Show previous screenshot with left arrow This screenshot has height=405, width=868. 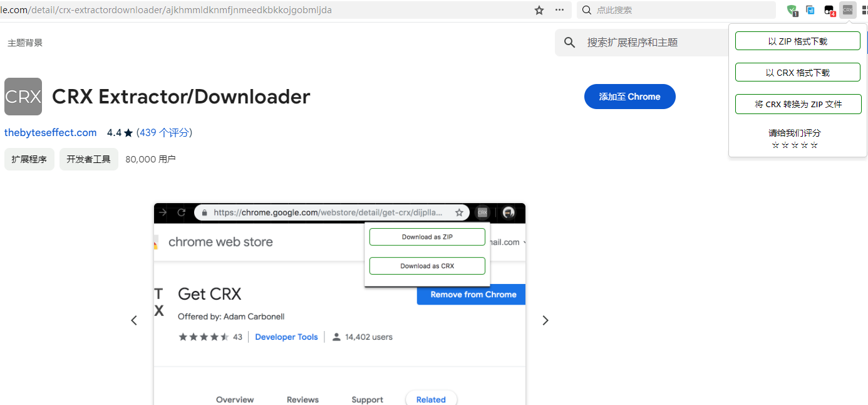tap(133, 320)
